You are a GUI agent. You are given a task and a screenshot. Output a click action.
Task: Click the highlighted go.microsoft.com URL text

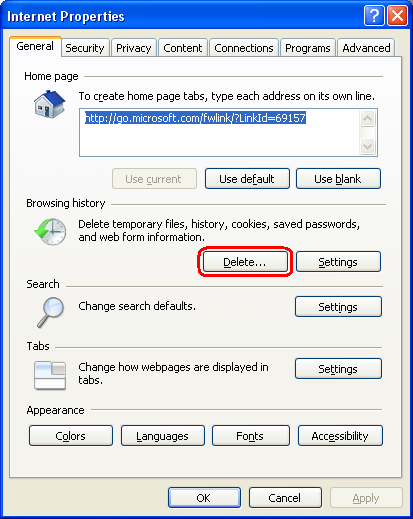pos(195,118)
